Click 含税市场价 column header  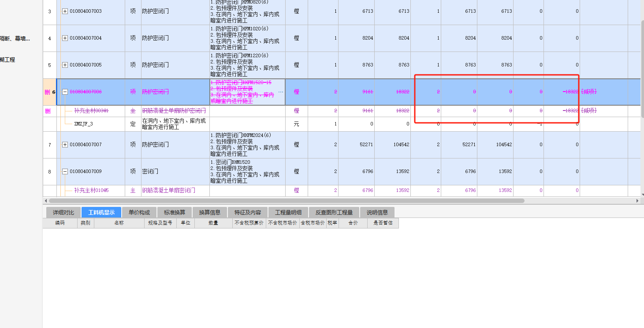313,223
